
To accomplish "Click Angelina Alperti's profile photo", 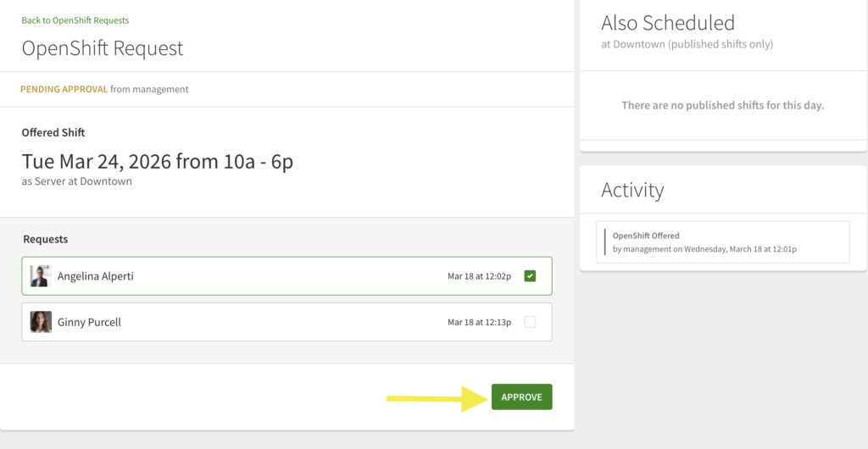I will coord(41,276).
